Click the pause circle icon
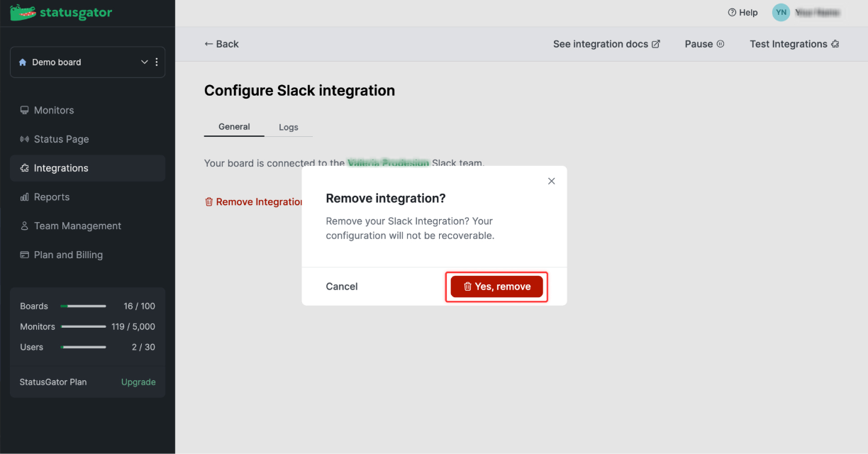The height and width of the screenshot is (454, 868). tap(720, 44)
